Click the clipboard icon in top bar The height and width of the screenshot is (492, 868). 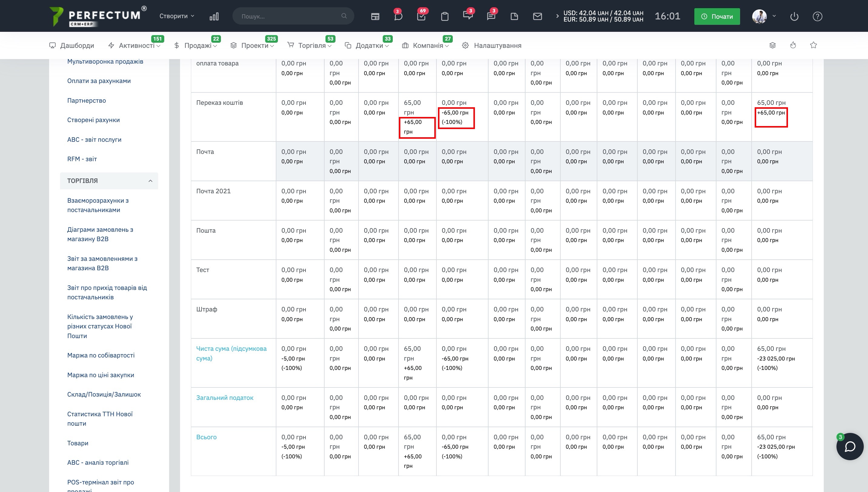tap(445, 16)
